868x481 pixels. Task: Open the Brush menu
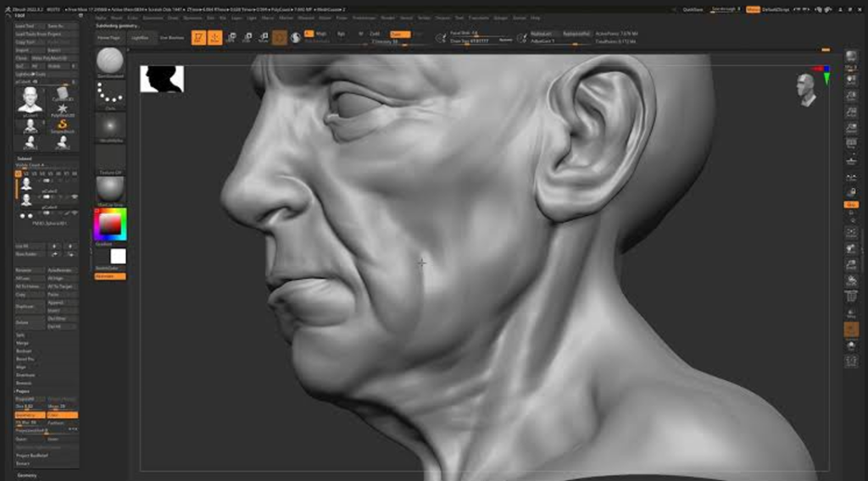coord(117,18)
